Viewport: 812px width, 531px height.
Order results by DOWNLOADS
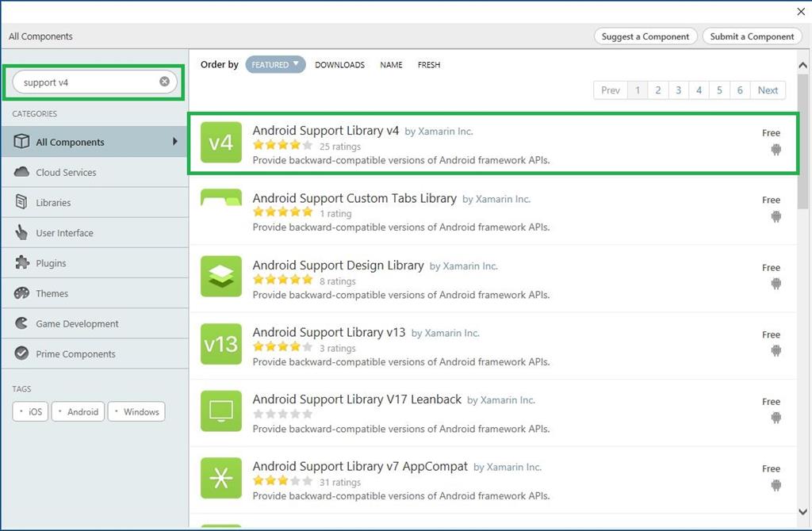339,65
